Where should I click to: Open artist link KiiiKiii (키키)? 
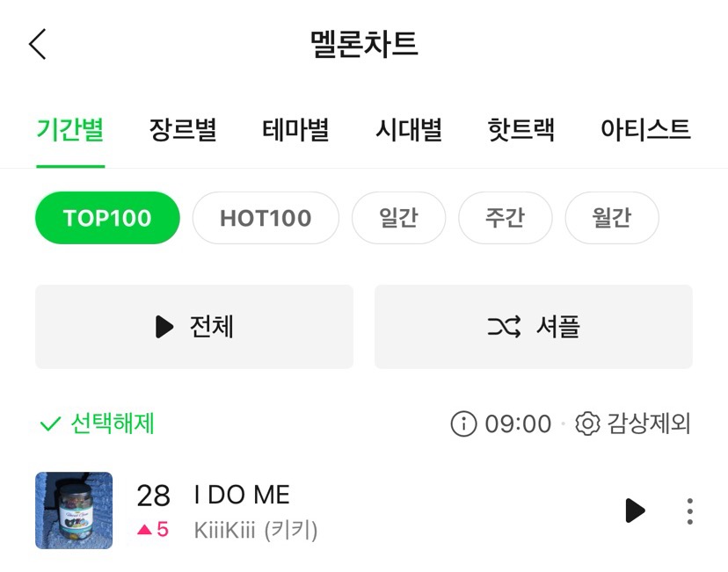pos(255,531)
